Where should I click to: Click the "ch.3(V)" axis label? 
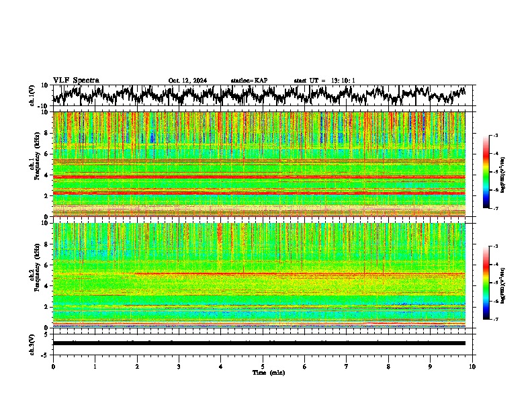coord(32,345)
